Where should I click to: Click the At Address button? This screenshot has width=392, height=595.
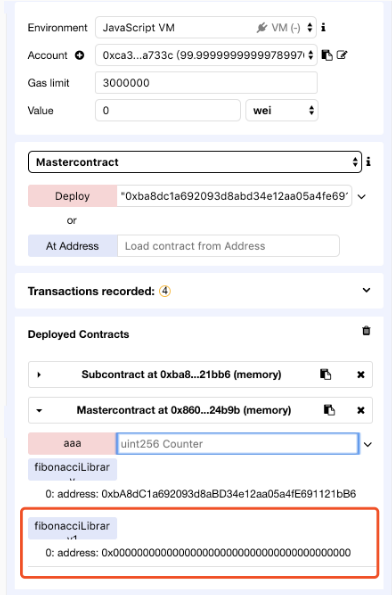72,246
